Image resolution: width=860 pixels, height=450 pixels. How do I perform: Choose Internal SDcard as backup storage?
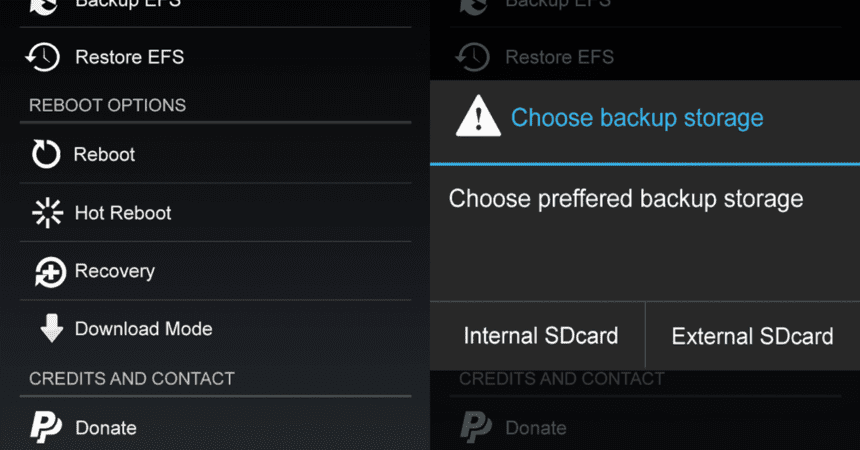[x=540, y=336]
